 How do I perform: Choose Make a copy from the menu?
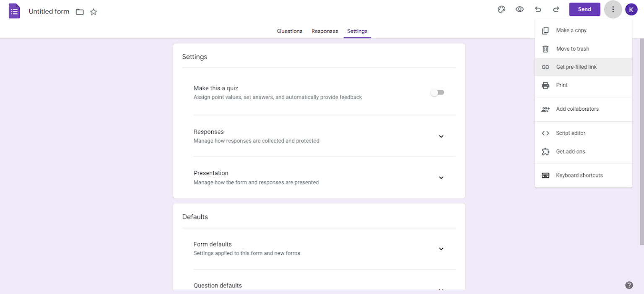(x=571, y=30)
